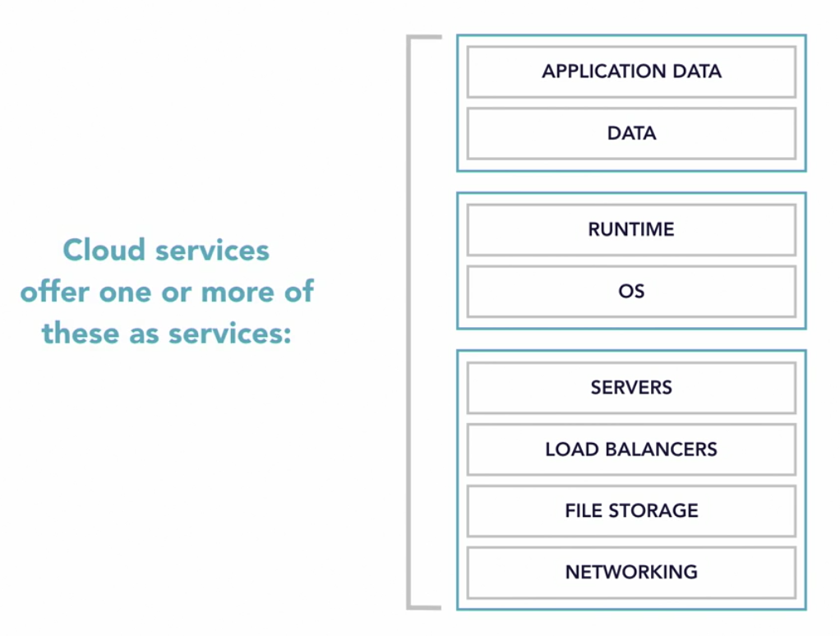Image resolution: width=840 pixels, height=636 pixels.
Task: Click the "offer one or more of" text line
Action: point(167,292)
